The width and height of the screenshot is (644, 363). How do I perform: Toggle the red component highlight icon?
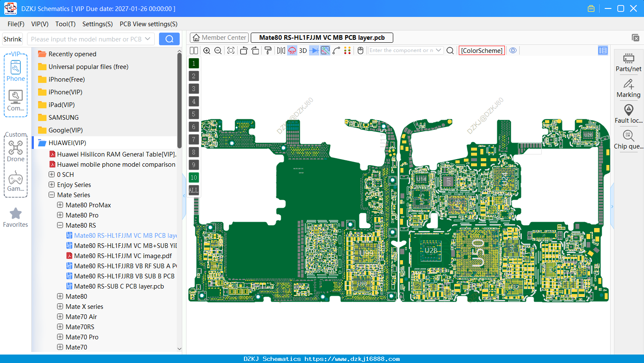tap(292, 50)
